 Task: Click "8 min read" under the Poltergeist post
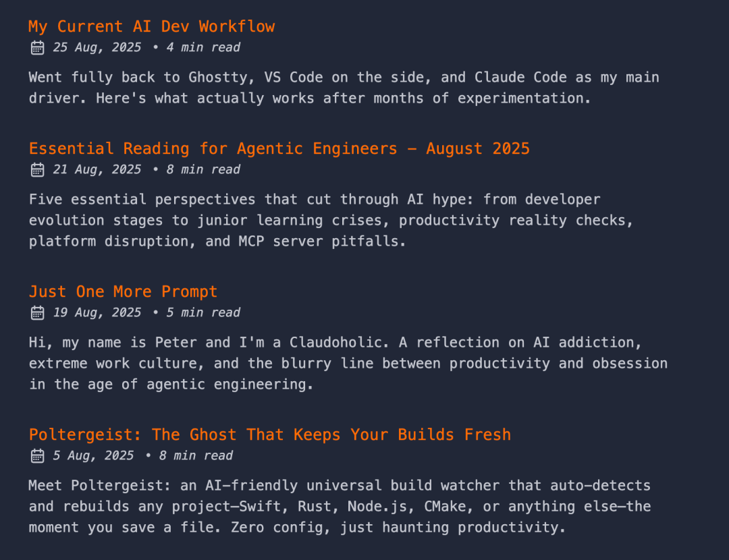(196, 455)
